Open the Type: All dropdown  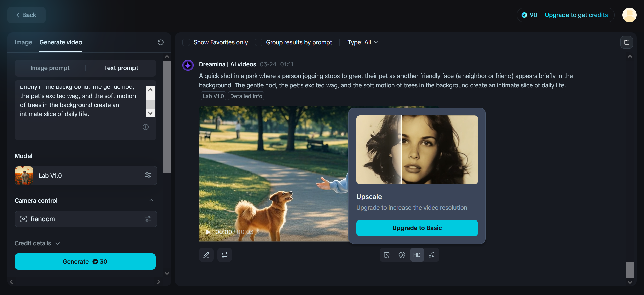pyautogui.click(x=363, y=42)
